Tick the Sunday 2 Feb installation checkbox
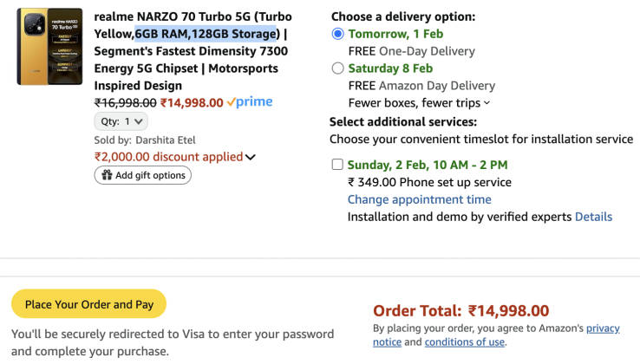 (336, 165)
